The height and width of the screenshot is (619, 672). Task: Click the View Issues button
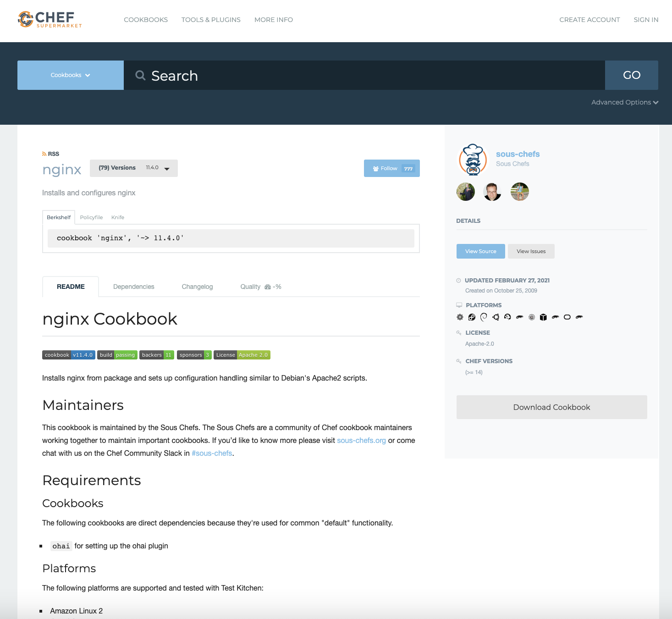pyautogui.click(x=531, y=251)
